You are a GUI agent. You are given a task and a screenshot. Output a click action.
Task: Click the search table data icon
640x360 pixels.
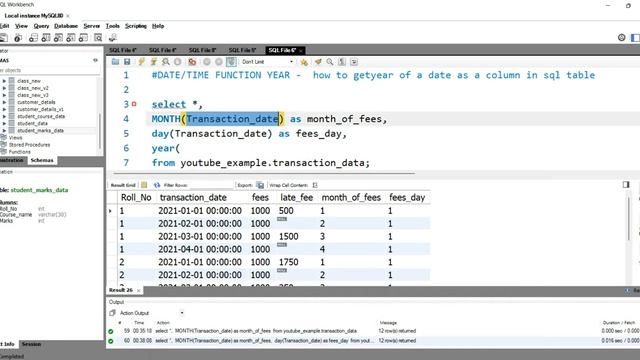(x=98, y=38)
